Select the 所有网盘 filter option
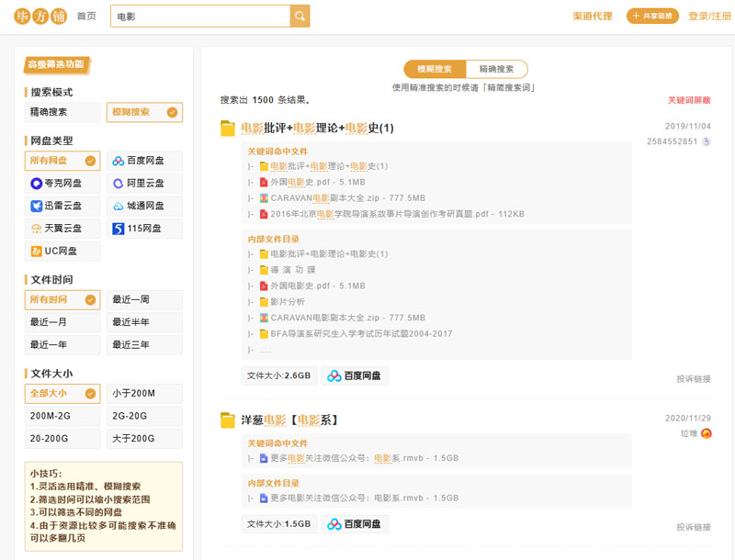This screenshot has width=735, height=560. pos(62,161)
